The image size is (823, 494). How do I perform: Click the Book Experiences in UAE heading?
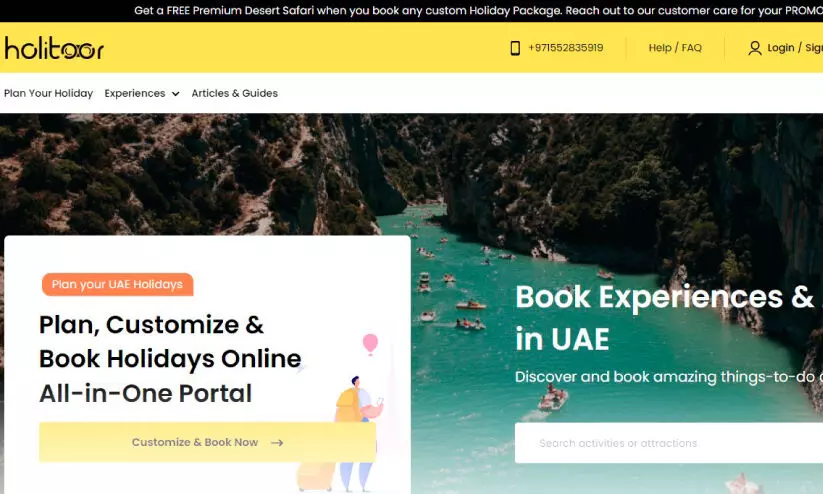click(x=669, y=318)
